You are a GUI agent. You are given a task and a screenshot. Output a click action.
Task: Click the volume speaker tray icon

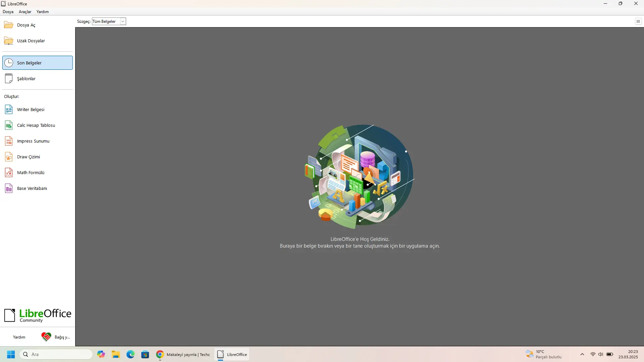[x=601, y=354]
